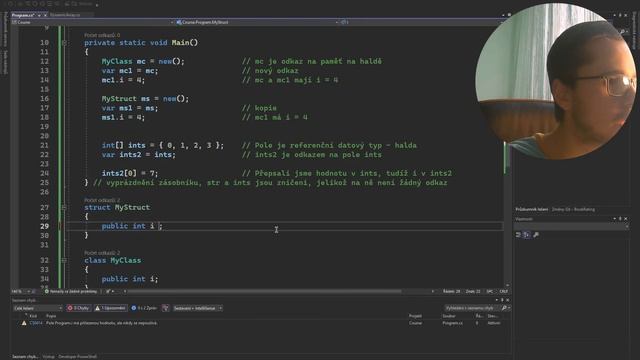Image resolution: width=640 pixels, height=360 pixels.
Task: Click the Error List search magnifier icon
Action: pyautogui.click(x=504, y=308)
